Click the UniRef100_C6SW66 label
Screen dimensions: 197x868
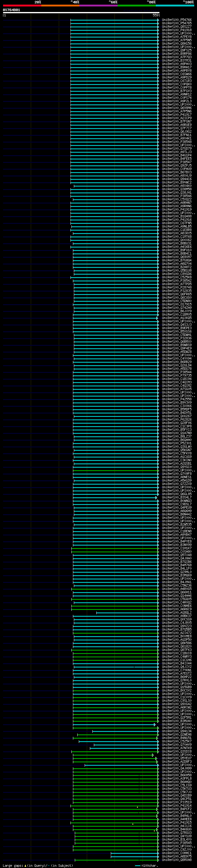click(x=176, y=74)
